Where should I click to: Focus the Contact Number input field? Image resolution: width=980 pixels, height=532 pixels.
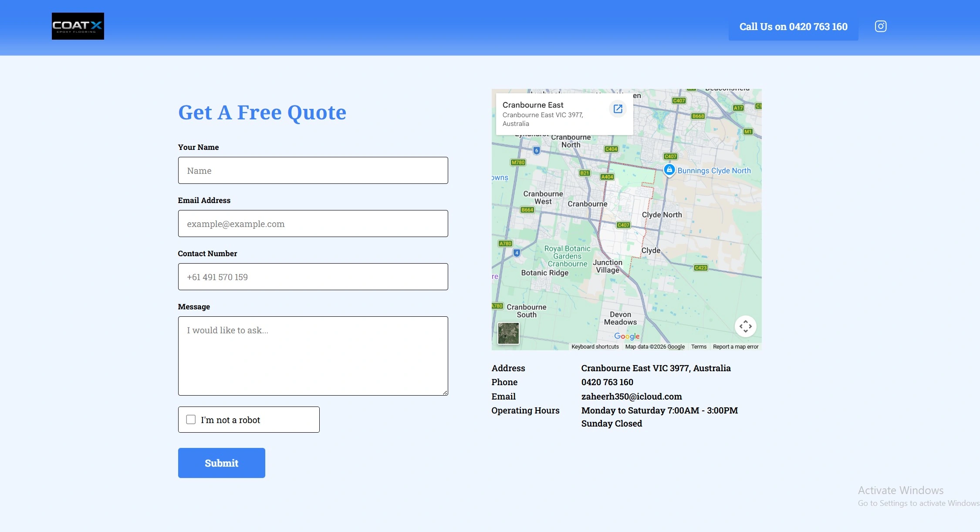click(313, 277)
